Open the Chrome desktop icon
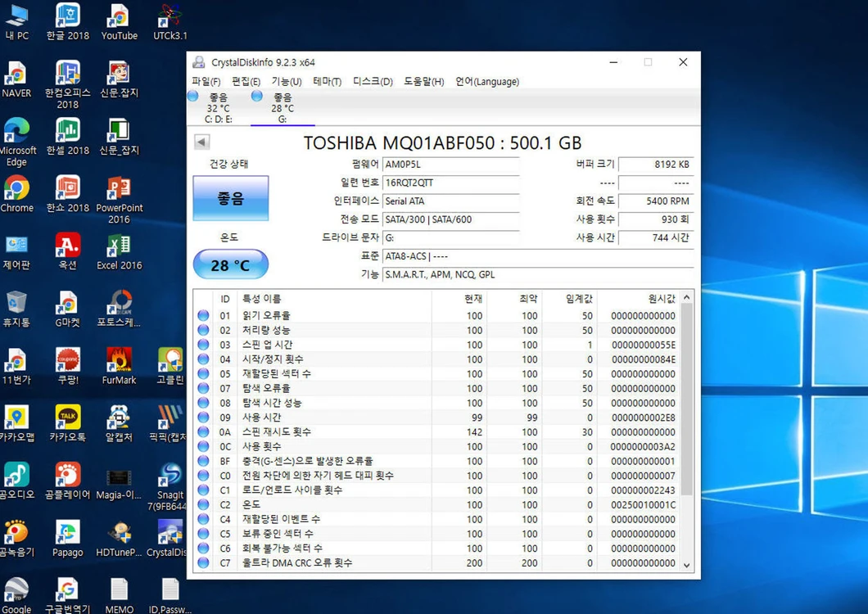Image resolution: width=868 pixels, height=614 pixels. click(16, 194)
